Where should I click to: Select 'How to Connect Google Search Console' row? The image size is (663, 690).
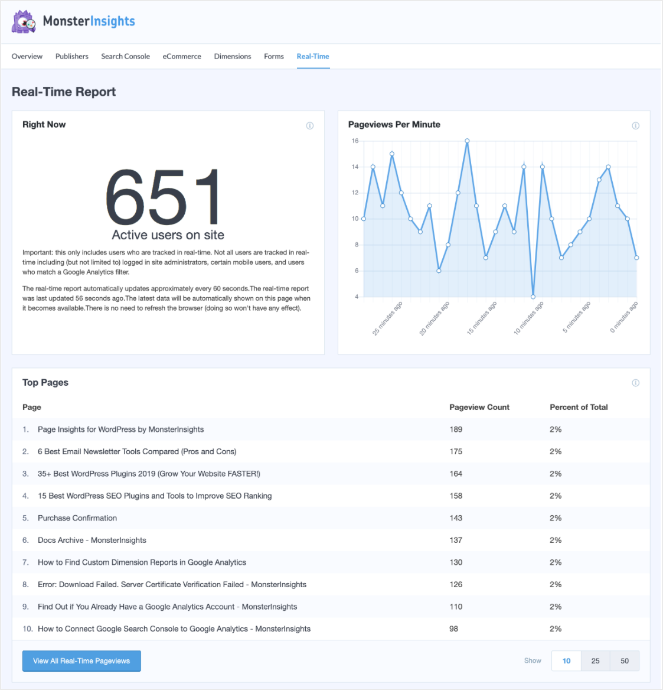coord(331,629)
